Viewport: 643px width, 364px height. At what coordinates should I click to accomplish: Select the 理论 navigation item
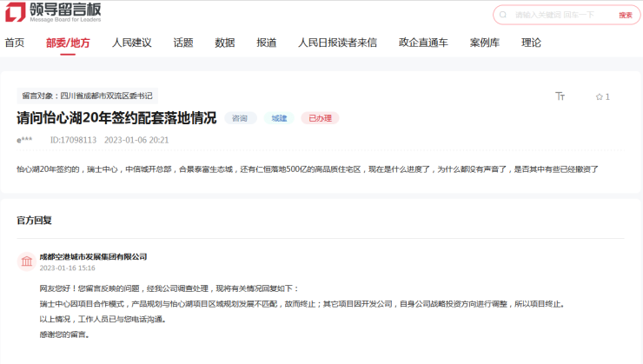pos(531,43)
